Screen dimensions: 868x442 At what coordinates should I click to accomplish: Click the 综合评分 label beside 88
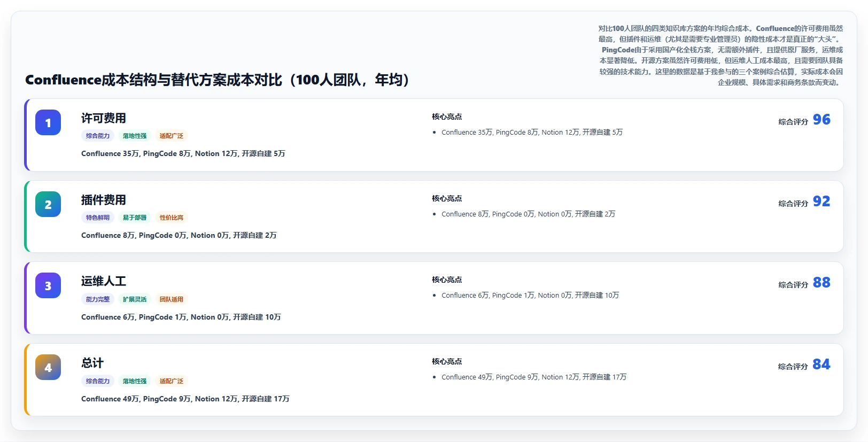pyautogui.click(x=793, y=285)
